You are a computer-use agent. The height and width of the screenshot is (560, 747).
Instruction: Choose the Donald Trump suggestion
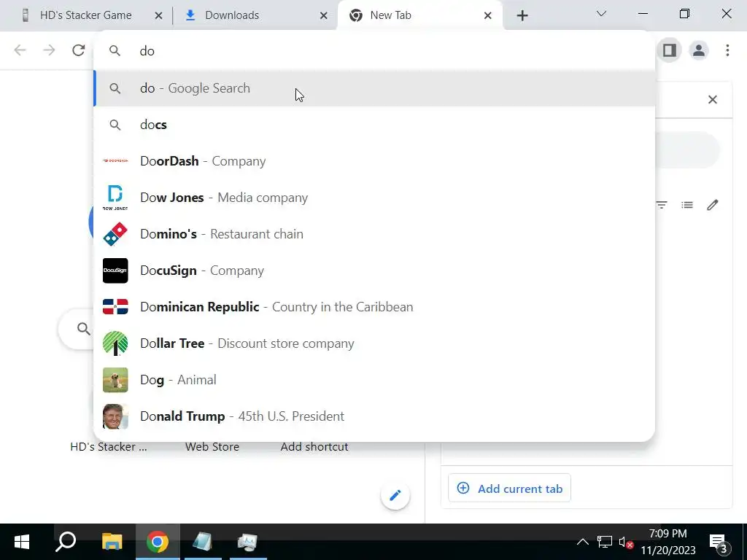(x=374, y=416)
